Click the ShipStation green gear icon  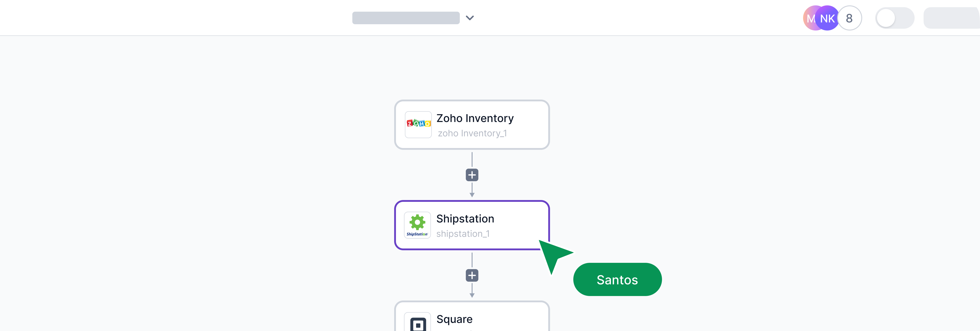[x=417, y=222]
